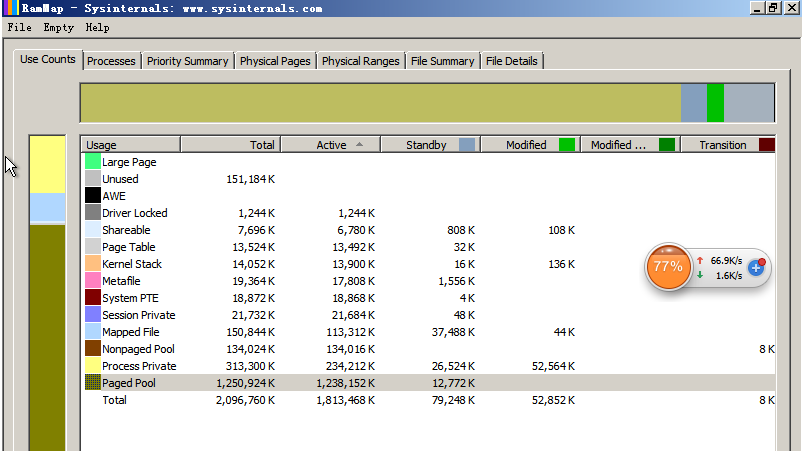Click the dark red System PTE swatch

pos(92,298)
